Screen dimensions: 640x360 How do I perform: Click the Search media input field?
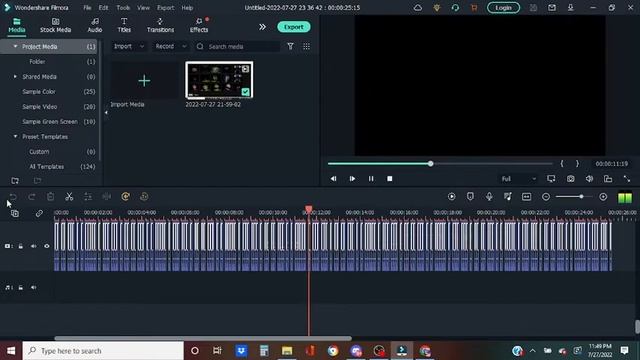tap(237, 47)
